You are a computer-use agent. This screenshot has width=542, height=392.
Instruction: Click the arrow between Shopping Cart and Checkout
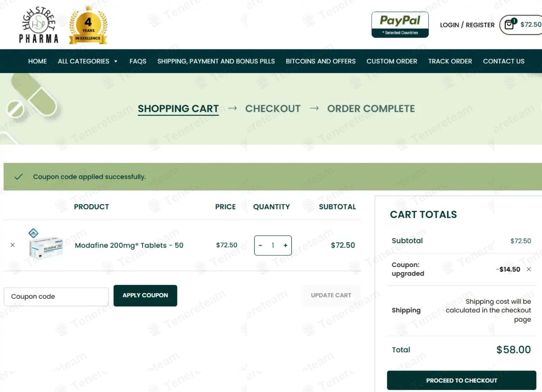click(x=233, y=109)
